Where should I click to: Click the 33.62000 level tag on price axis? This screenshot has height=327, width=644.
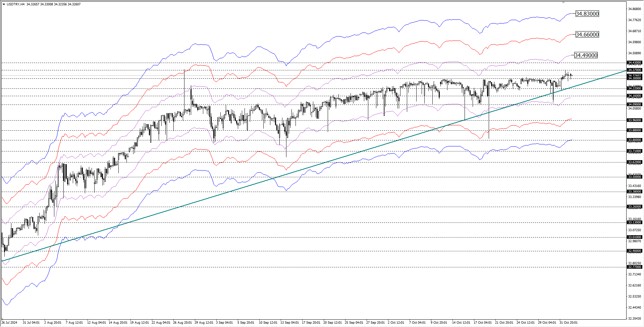pyautogui.click(x=635, y=162)
